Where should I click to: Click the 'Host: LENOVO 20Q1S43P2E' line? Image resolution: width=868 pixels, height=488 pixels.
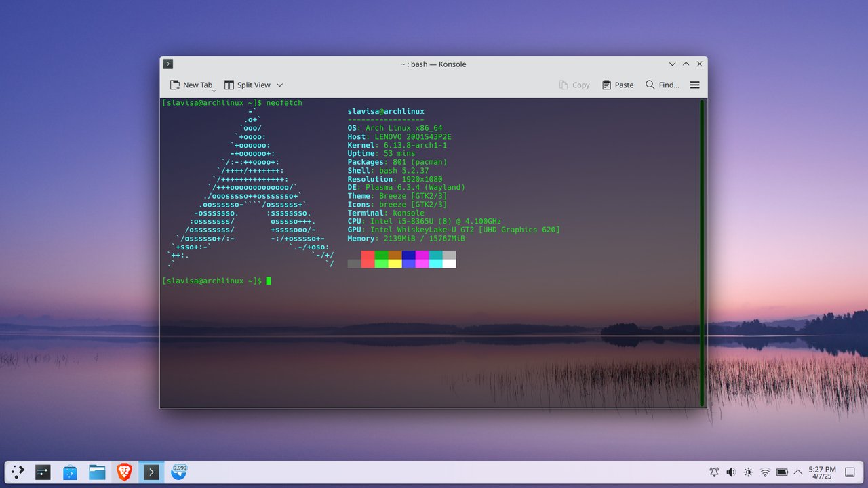tap(399, 137)
